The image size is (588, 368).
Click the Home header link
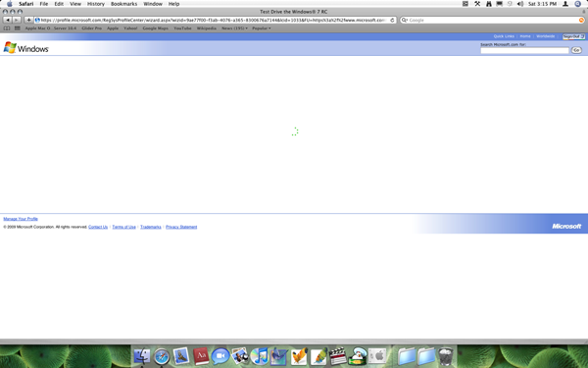click(525, 36)
